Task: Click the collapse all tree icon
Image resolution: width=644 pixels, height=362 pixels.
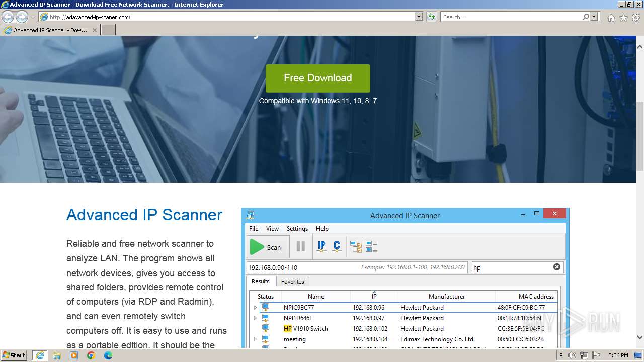Action: [371, 247]
